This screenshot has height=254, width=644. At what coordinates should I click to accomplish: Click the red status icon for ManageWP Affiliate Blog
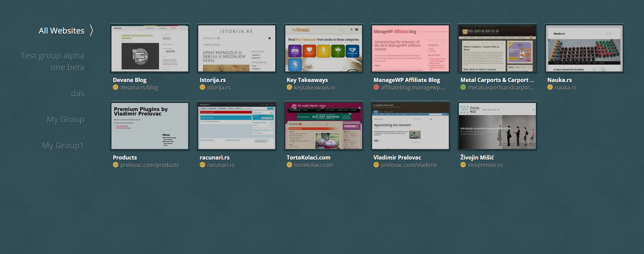(376, 87)
